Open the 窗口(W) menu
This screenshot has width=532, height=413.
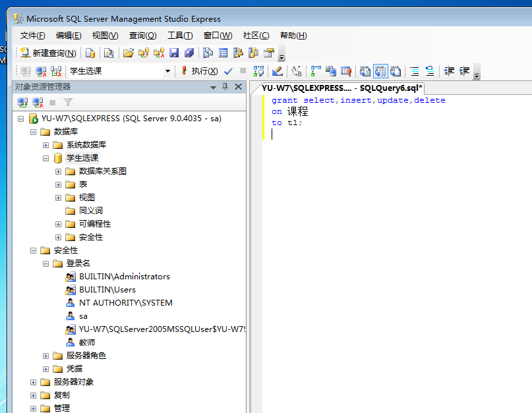tap(218, 36)
